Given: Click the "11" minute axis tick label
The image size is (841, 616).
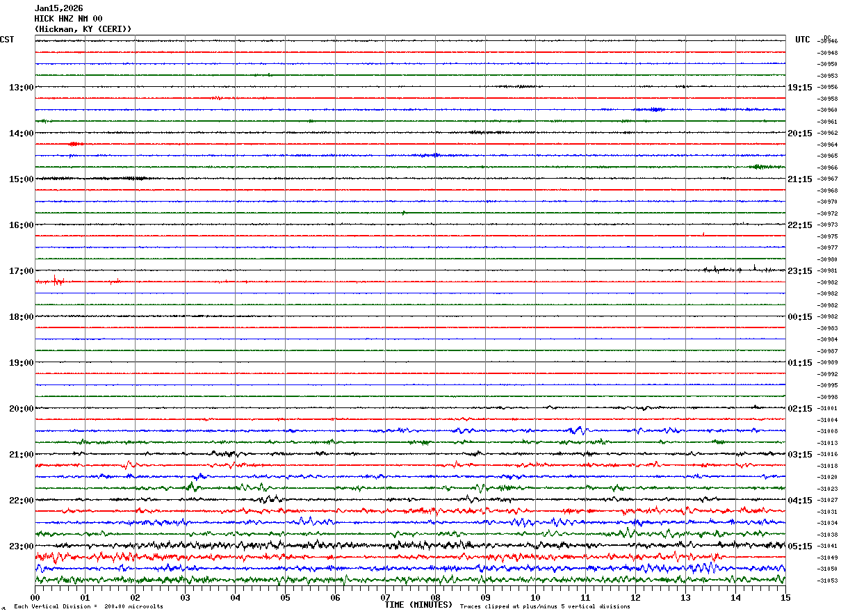Looking at the screenshot, I should tap(585, 597).
